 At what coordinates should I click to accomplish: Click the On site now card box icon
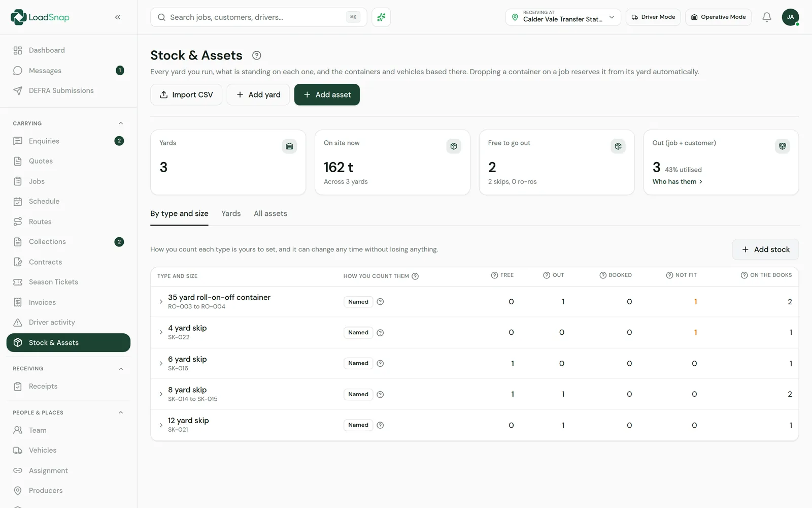(454, 146)
